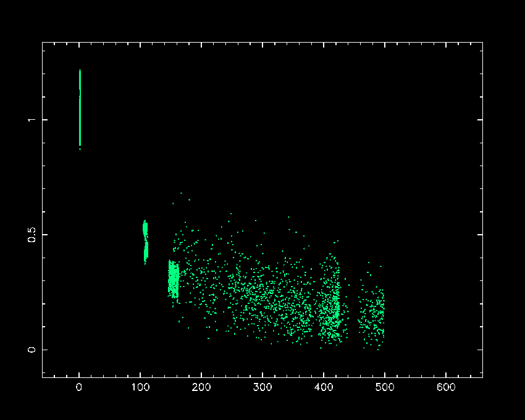Select the dense point cluster near x=110
Viewport: 525px width, 420px height.
click(145, 242)
